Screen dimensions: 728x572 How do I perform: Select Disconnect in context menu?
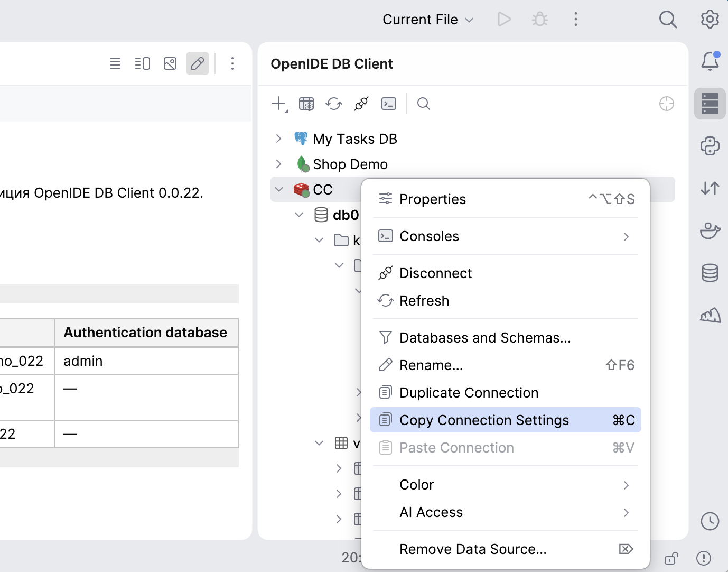(506, 273)
